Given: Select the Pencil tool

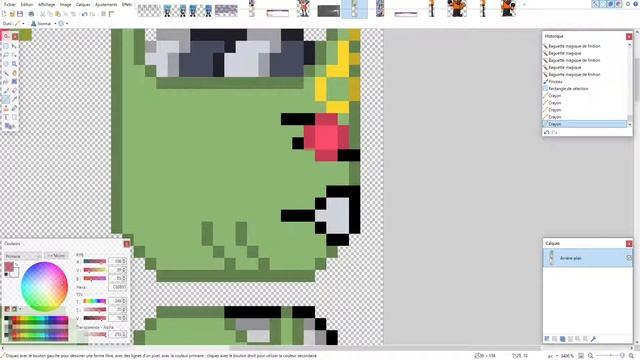Looking at the screenshot, I should tap(6, 99).
